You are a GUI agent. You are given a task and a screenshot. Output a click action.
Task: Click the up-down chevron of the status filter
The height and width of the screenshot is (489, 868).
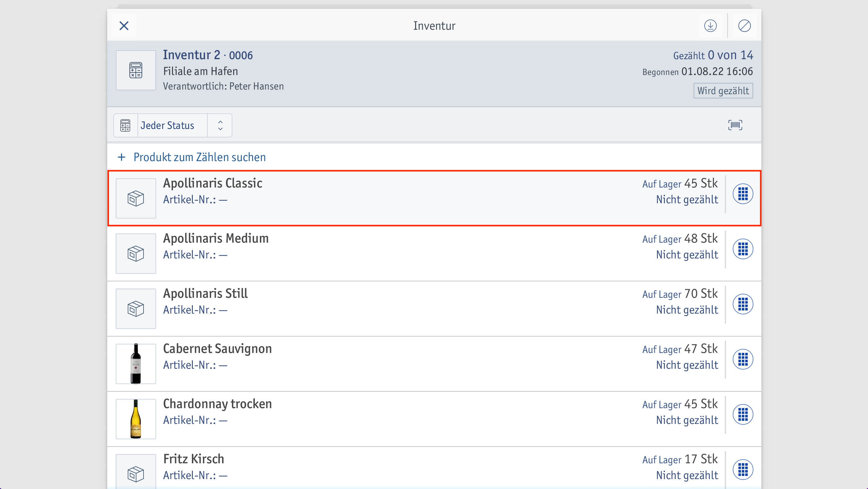point(220,125)
